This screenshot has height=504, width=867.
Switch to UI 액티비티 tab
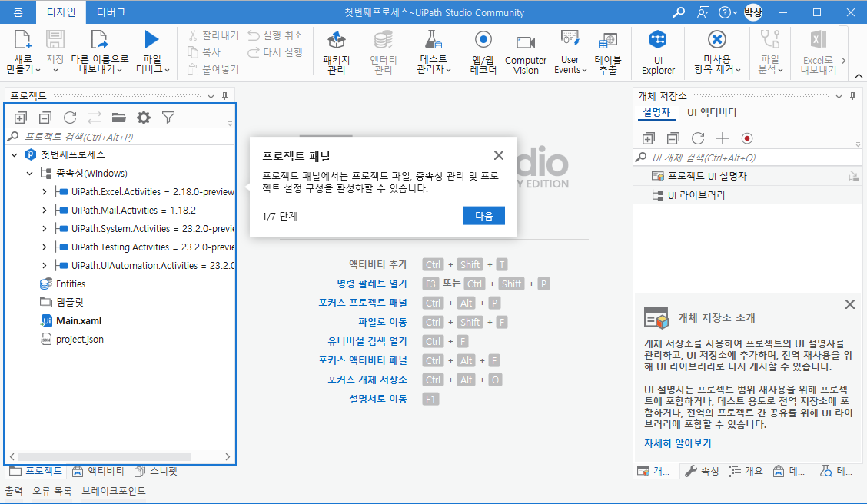(712, 112)
